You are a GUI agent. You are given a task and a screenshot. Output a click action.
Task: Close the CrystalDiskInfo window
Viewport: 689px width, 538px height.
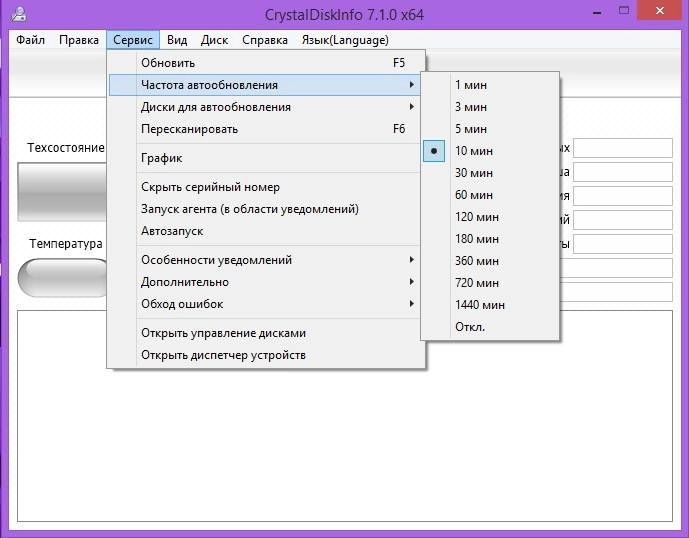click(660, 11)
